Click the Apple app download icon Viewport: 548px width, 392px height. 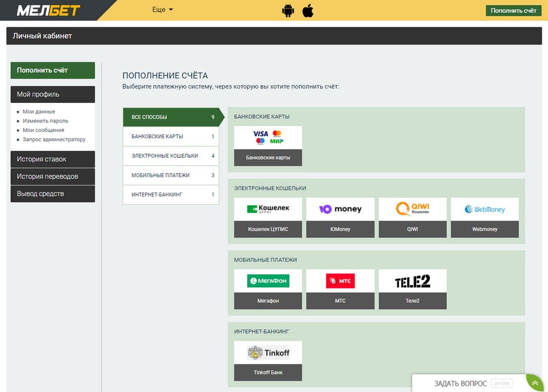coord(308,10)
